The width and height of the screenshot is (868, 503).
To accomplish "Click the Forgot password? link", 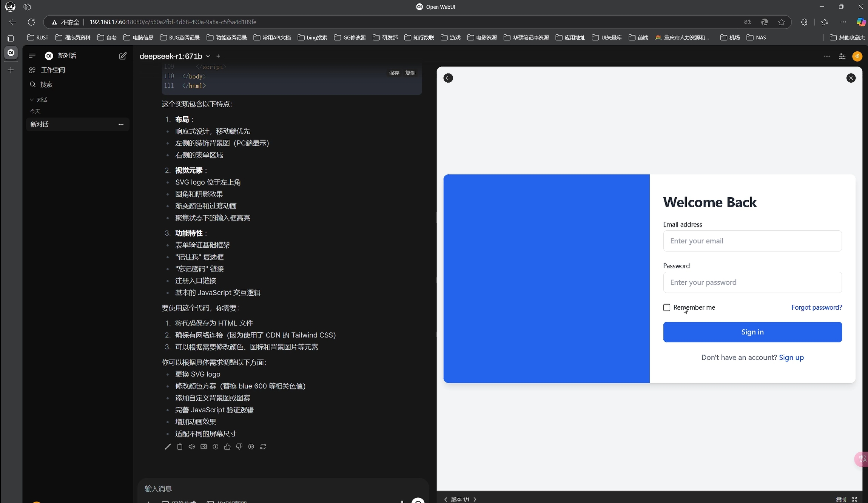I will coord(817,307).
